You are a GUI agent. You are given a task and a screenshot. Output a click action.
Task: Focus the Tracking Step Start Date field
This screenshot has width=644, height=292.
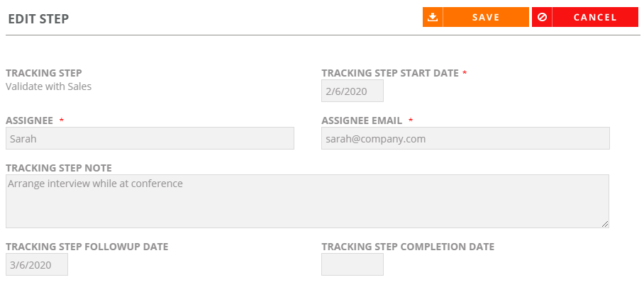[352, 91]
